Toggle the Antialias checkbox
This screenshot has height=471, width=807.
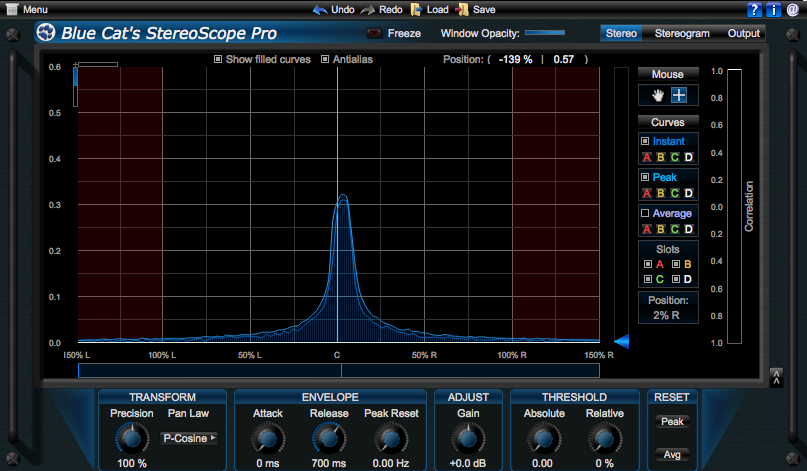pos(325,59)
